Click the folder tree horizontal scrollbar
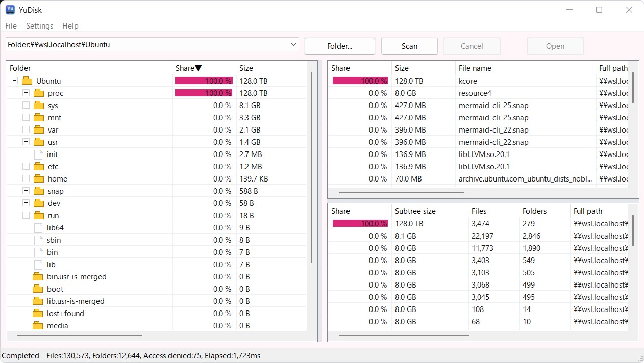The image size is (644, 363). click(80, 335)
